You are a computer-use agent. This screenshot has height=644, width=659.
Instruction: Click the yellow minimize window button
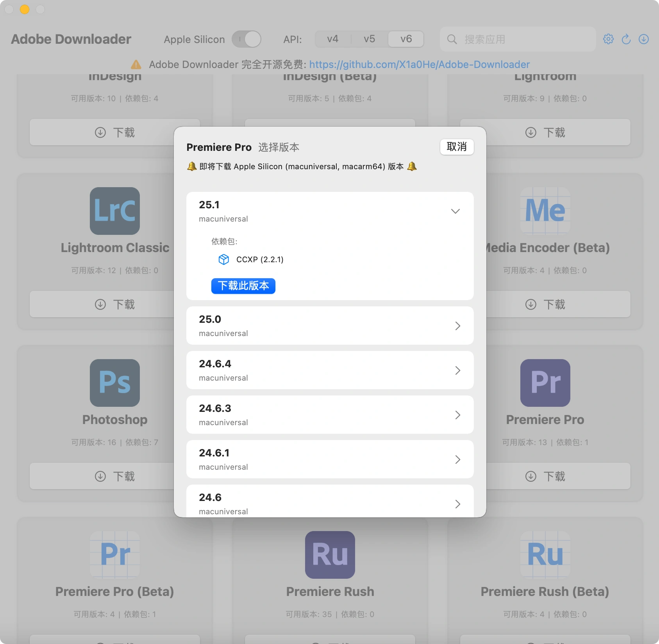click(x=25, y=9)
